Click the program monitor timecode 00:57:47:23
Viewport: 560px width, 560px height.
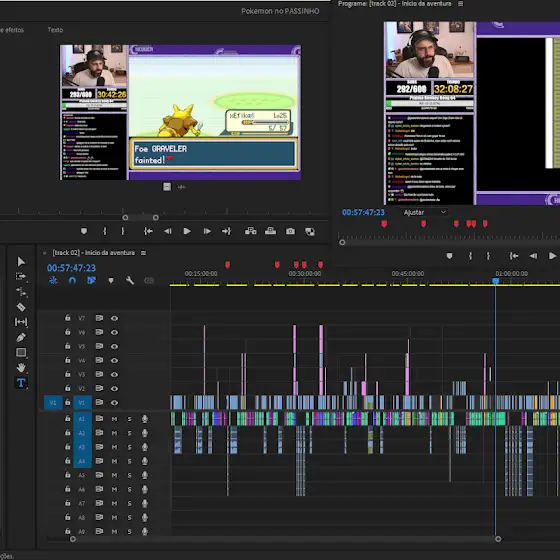(363, 212)
